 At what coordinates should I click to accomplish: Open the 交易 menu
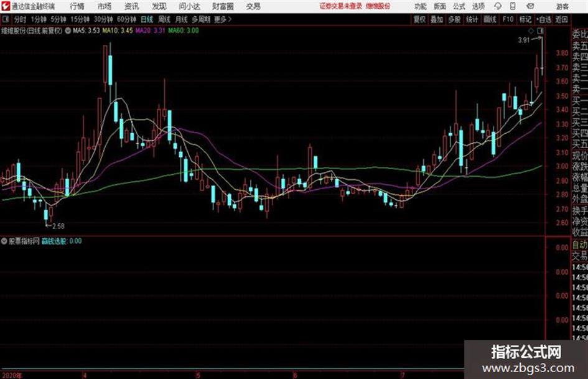tap(253, 6)
